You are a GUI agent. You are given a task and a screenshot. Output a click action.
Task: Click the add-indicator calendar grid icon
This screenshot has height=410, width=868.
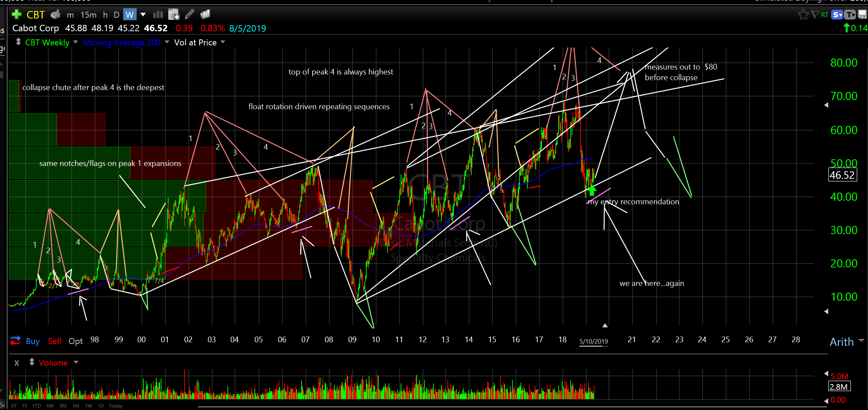point(174,15)
